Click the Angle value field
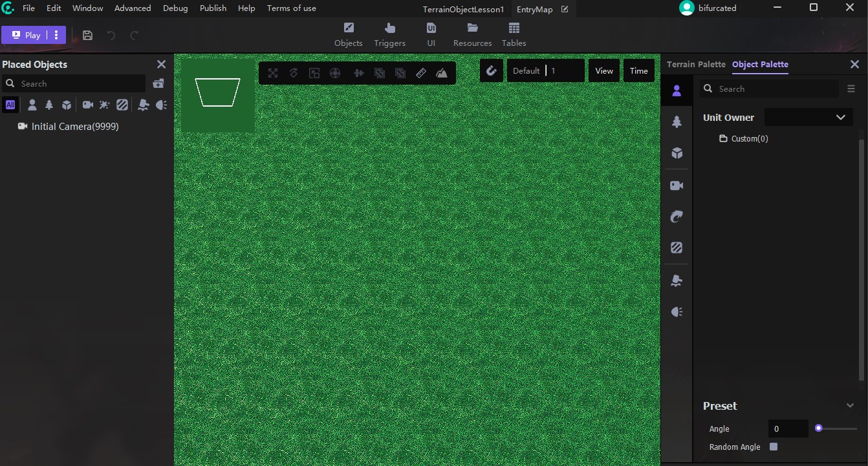Screen dimensions: 868x466 788,429
